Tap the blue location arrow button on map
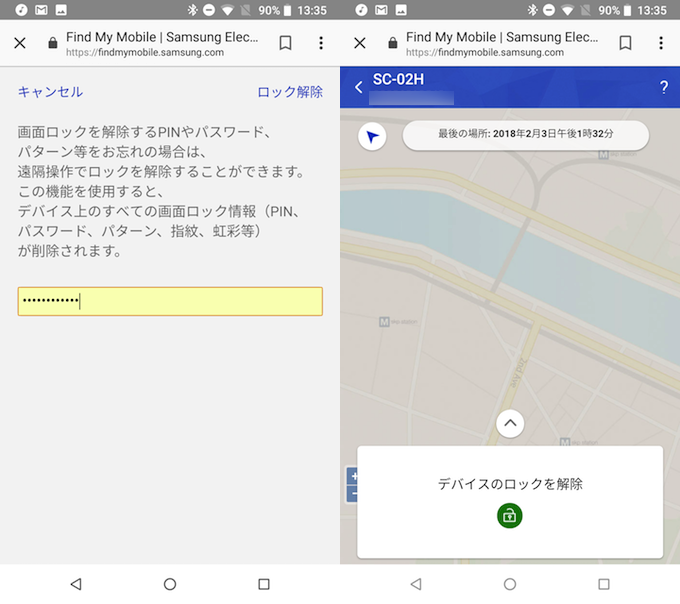The image size is (680, 604). (372, 137)
